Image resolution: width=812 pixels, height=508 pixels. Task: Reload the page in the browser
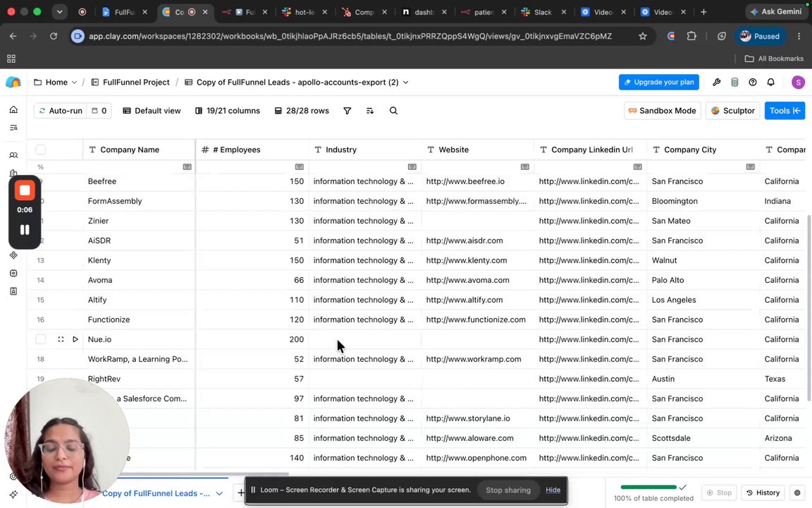pyautogui.click(x=54, y=36)
